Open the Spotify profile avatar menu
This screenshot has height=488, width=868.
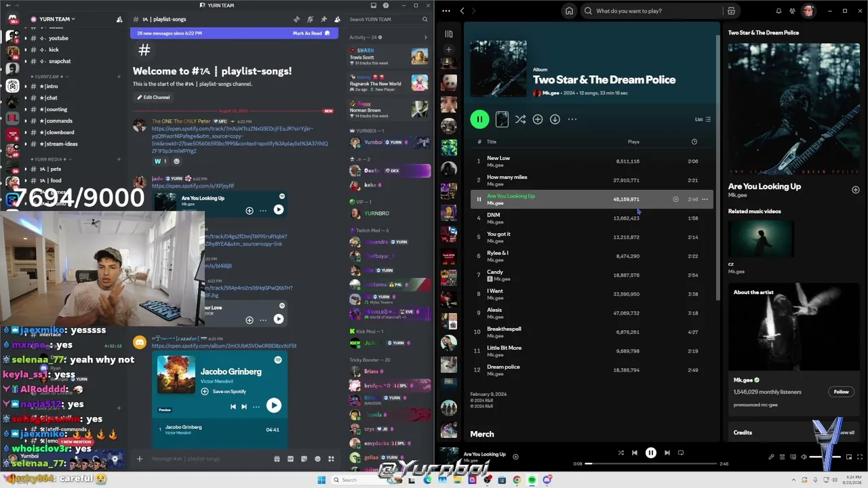[808, 11]
